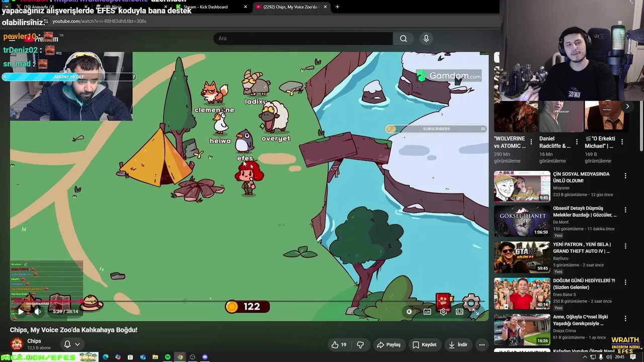
Task: Open the Chips channel avatar
Action: click(17, 344)
